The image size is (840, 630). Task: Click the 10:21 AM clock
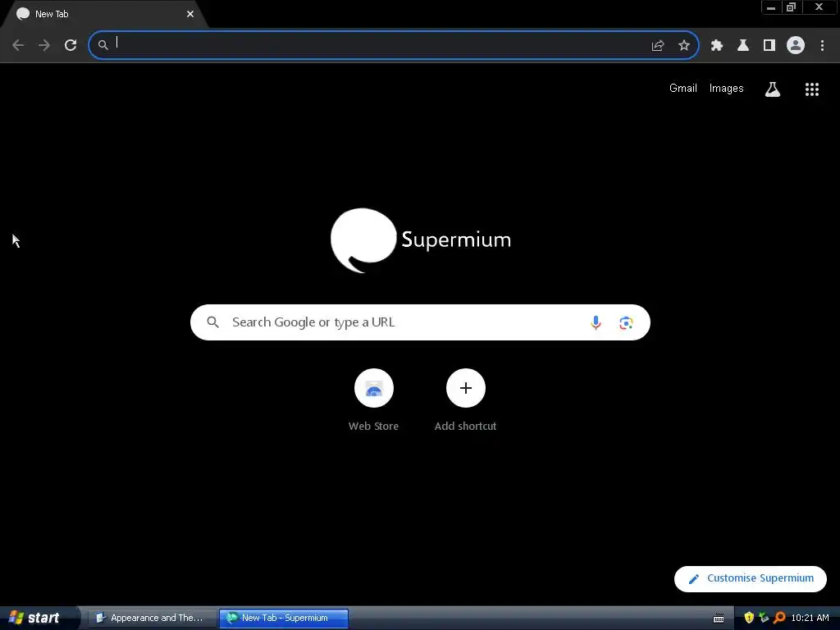click(810, 618)
